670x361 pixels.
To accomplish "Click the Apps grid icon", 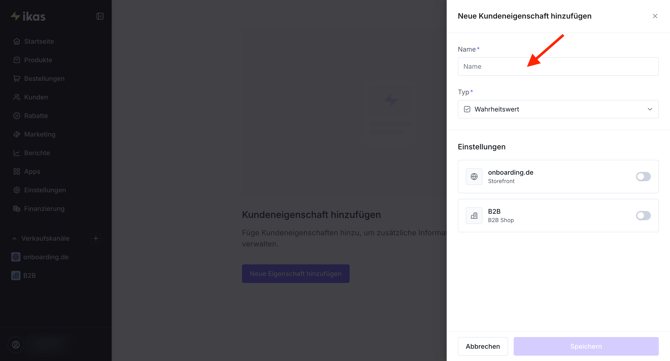I will (17, 171).
